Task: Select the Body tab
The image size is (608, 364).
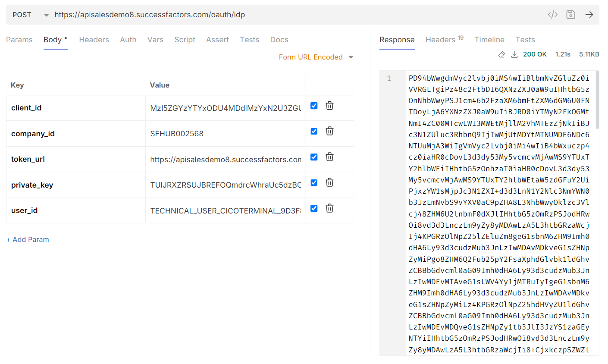Action: tap(55, 40)
